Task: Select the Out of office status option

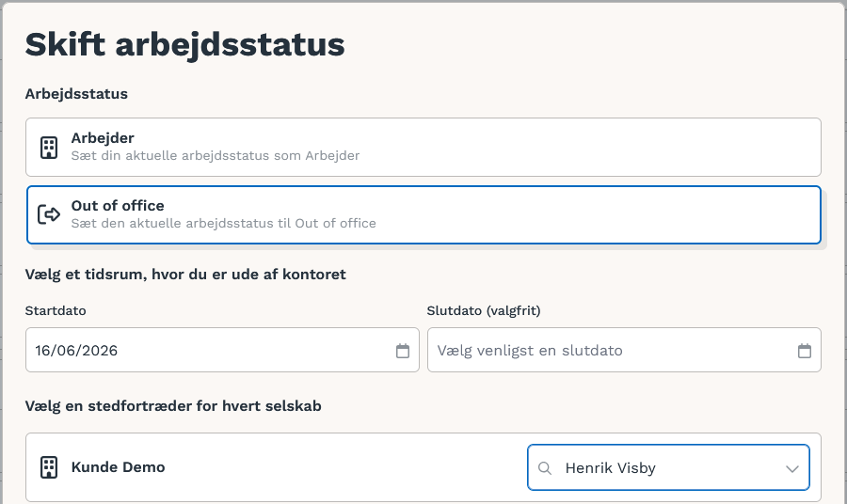Action: click(423, 214)
